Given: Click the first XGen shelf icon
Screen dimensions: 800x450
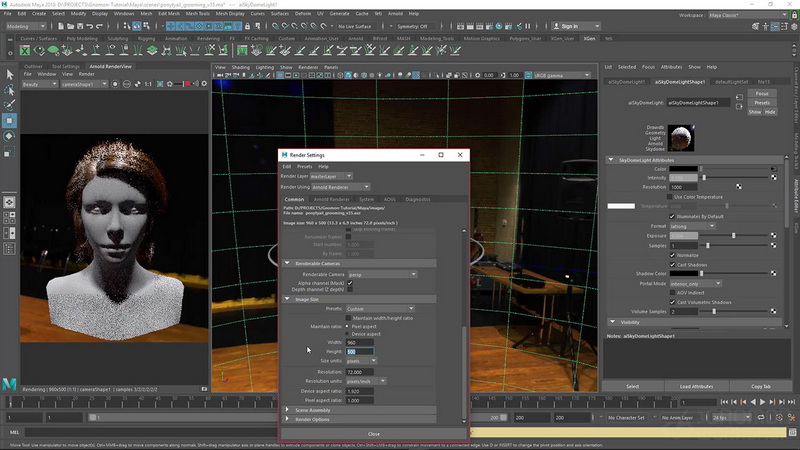Looking at the screenshot, I should (x=24, y=50).
